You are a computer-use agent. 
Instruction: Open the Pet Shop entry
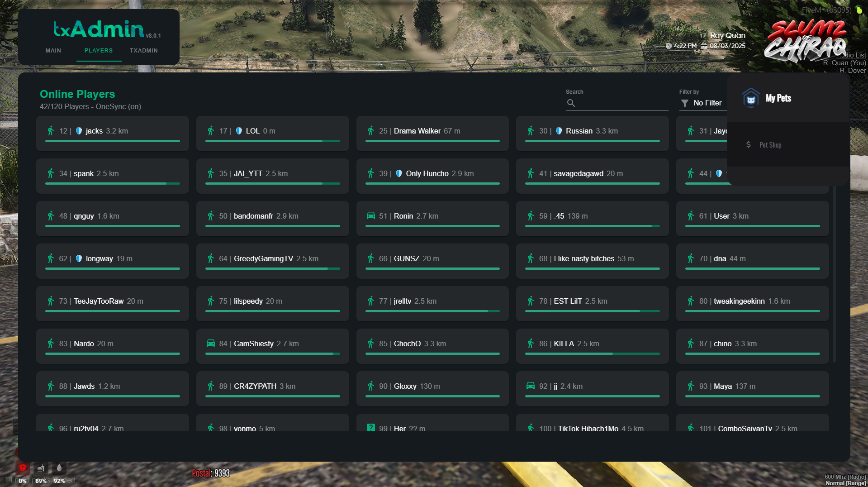(x=770, y=145)
